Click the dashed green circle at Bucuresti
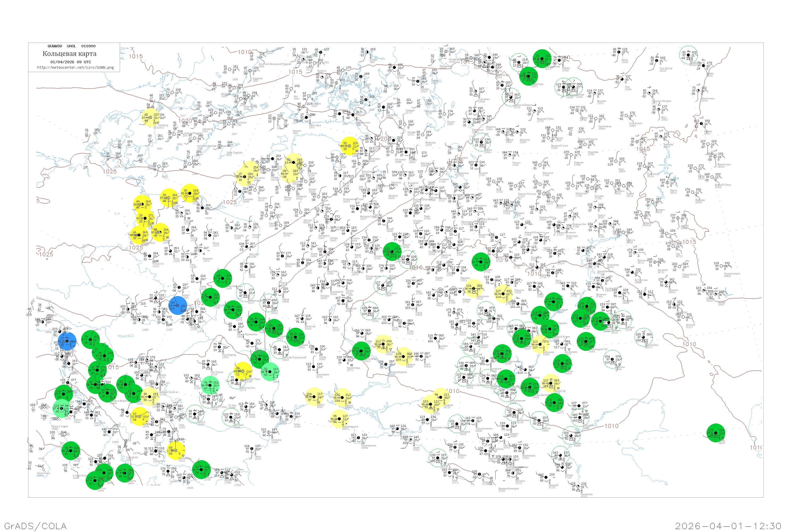Screen dimensions: 798x532 [231, 418]
